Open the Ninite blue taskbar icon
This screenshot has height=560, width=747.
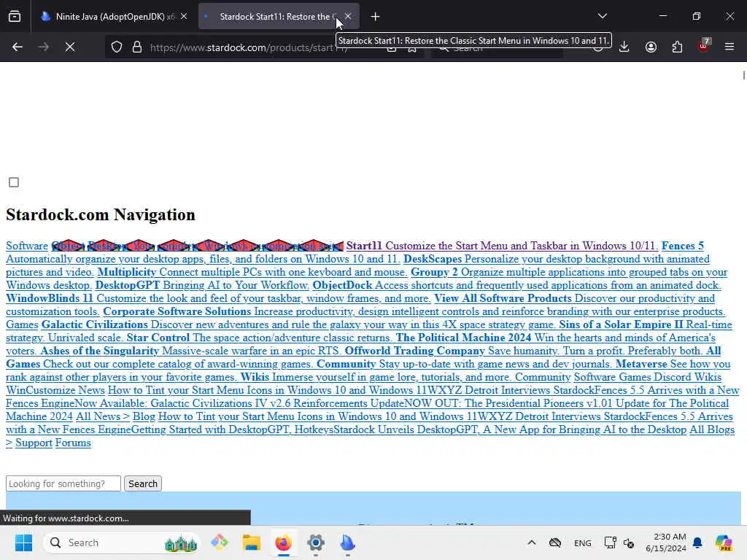click(348, 542)
